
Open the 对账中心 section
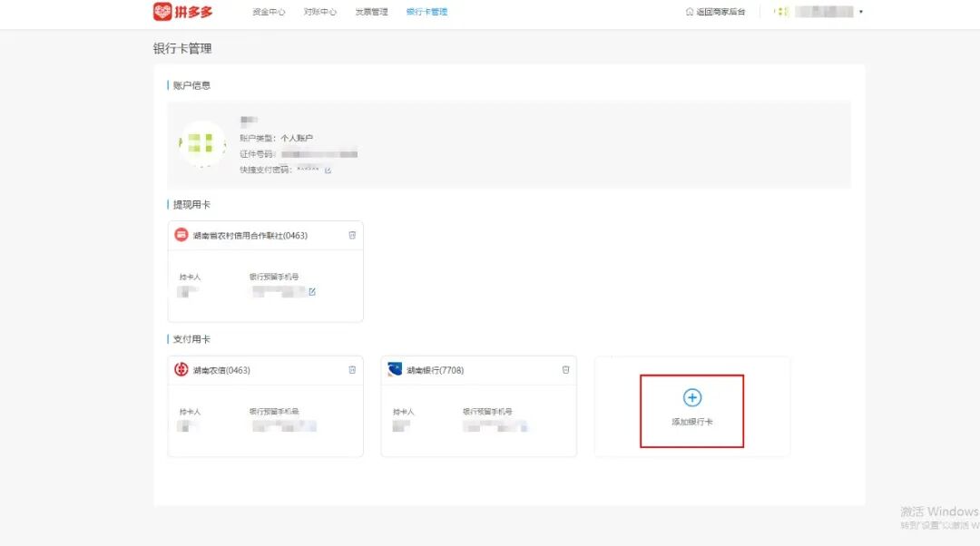[x=320, y=12]
